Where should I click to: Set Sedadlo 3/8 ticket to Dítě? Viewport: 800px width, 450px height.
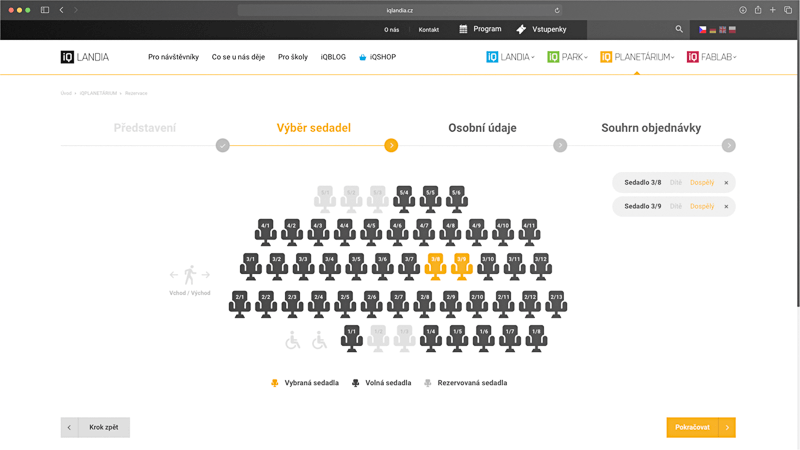pyautogui.click(x=676, y=183)
